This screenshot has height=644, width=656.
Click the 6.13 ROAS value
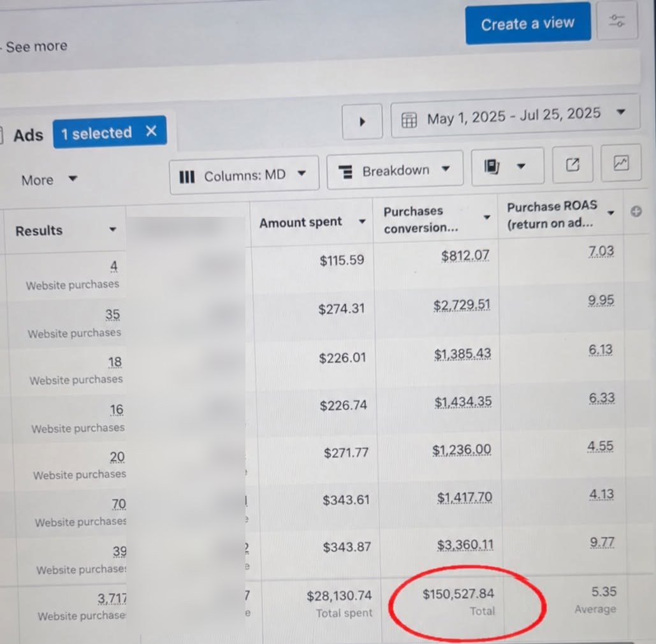tap(601, 349)
